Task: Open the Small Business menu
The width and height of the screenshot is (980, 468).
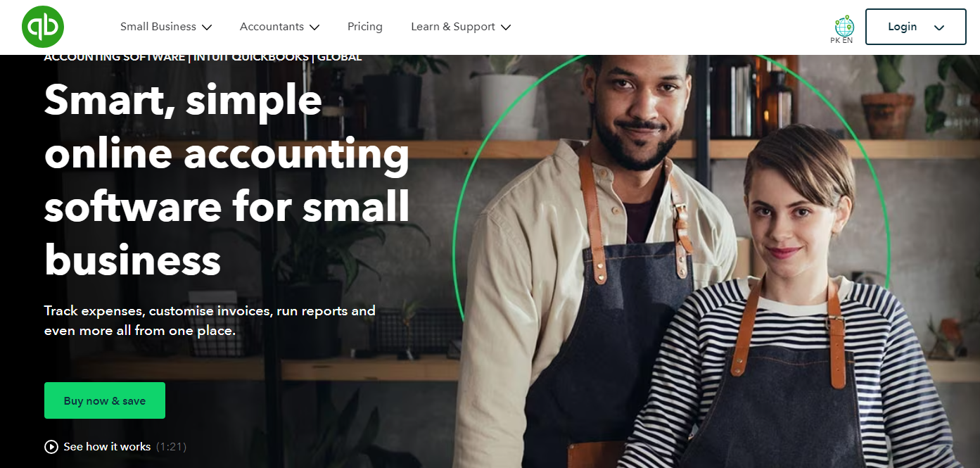Action: 166,27
